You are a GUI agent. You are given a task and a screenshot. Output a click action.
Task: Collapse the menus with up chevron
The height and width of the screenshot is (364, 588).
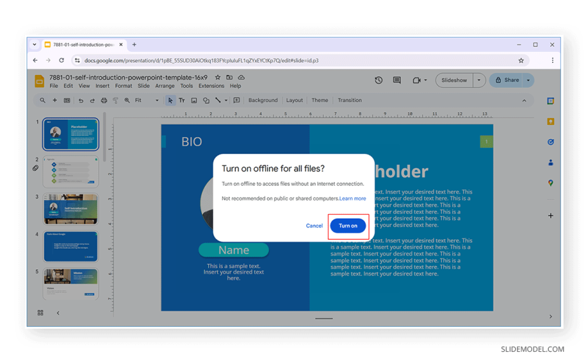524,101
